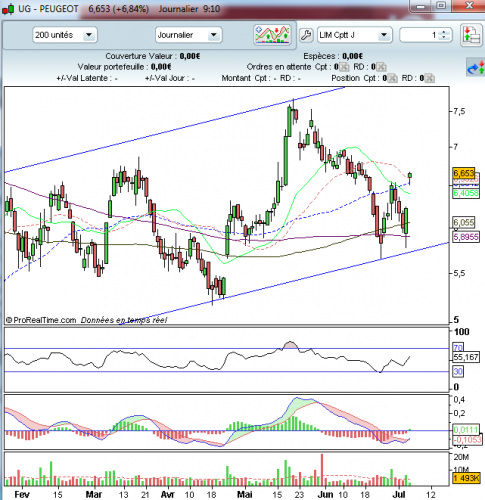Cancel pending Cpt orders X icon
Screen dimensions: 485x500
[x=344, y=67]
